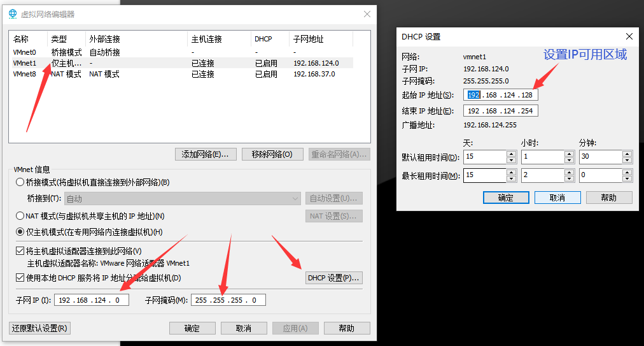Toggle 使用本地 DHCP 服务 checkbox
The width and height of the screenshot is (644, 346).
click(x=20, y=278)
